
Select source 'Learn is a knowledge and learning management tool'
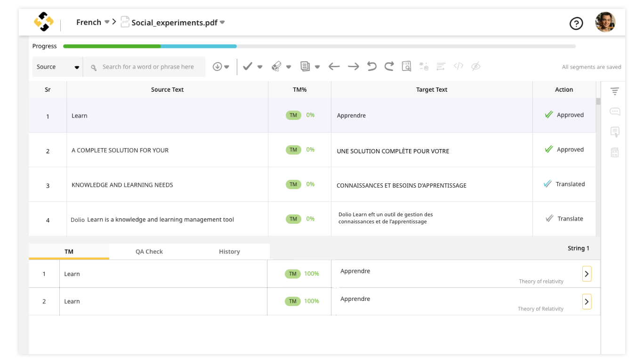161,219
